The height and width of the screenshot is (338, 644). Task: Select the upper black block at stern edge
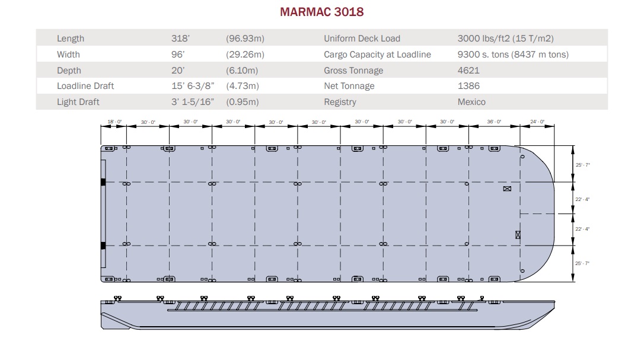click(x=103, y=182)
